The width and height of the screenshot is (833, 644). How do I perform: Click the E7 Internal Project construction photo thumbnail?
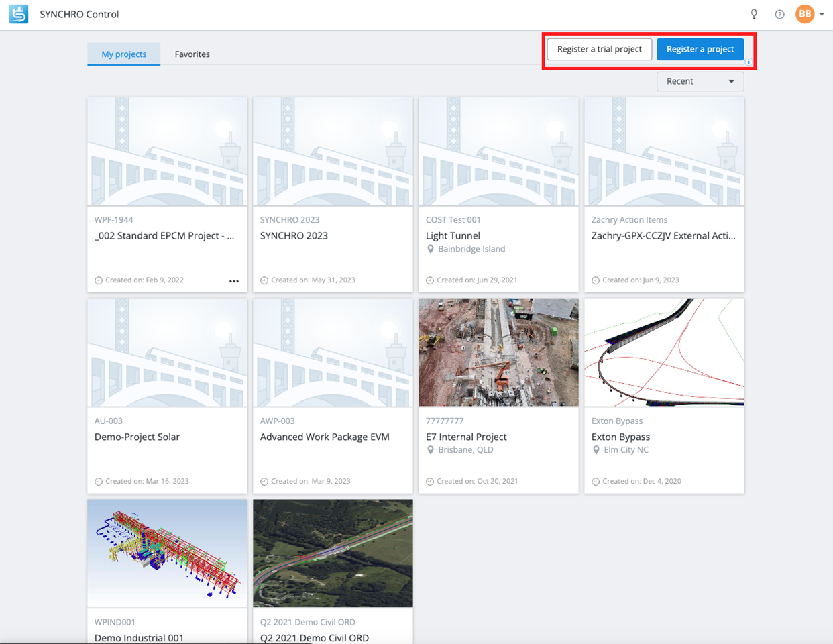(498, 352)
